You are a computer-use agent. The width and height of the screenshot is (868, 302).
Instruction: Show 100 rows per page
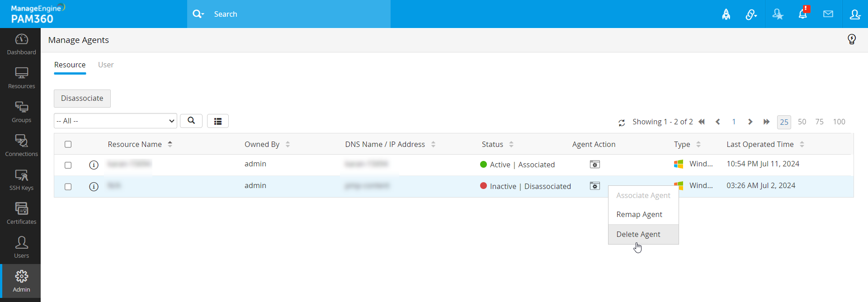[x=839, y=122]
